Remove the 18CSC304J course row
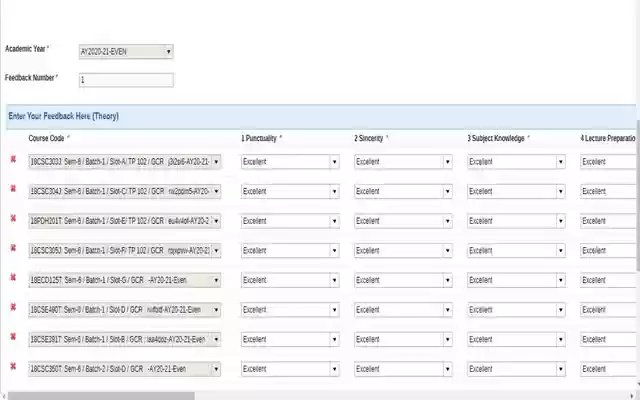 [13, 189]
